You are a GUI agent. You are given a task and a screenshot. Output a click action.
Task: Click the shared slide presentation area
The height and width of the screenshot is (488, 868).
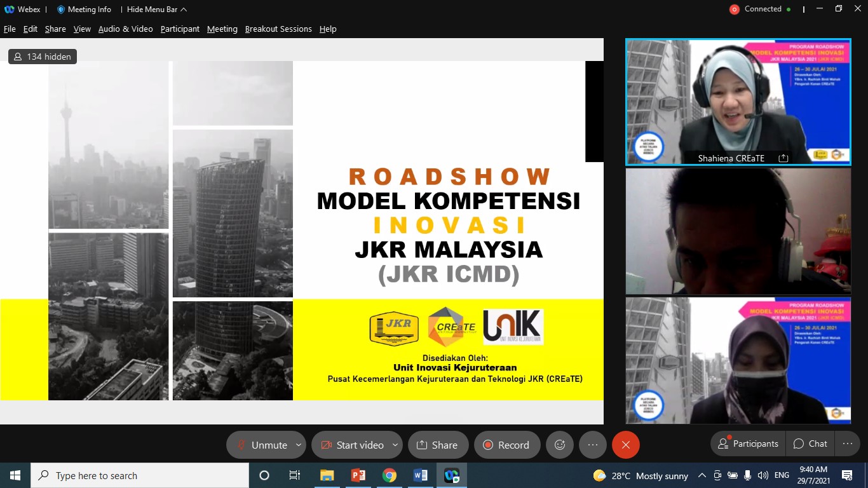tap(302, 231)
